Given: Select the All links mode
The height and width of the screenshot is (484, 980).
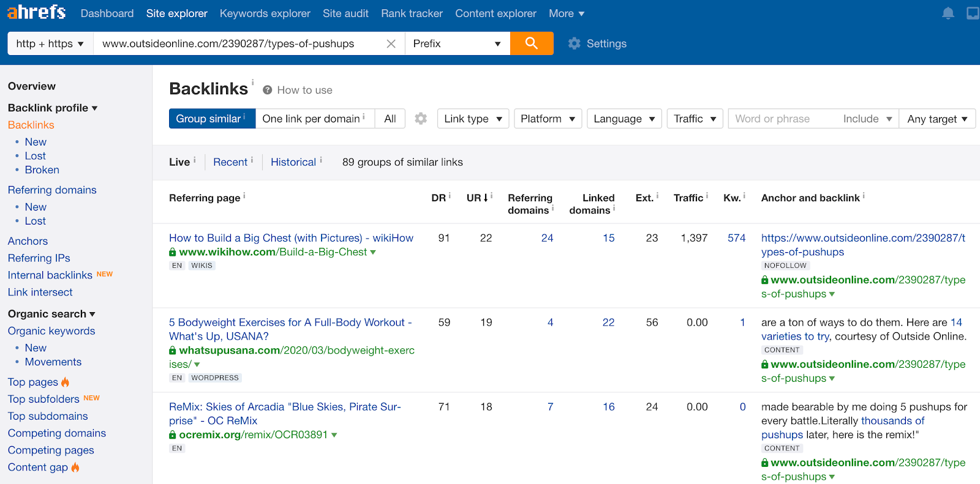Looking at the screenshot, I should (x=390, y=119).
